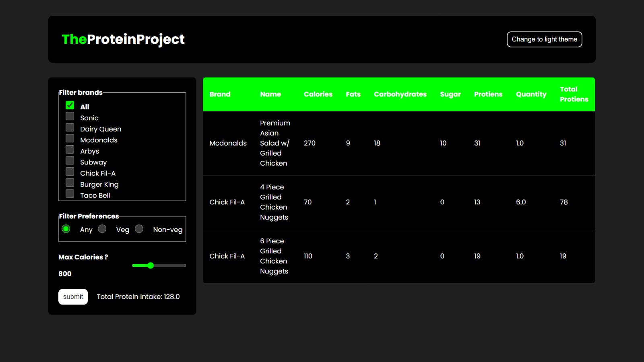This screenshot has height=362, width=644.
Task: Enable the Mcdonalds brand filter checkbox
Action: click(x=70, y=138)
